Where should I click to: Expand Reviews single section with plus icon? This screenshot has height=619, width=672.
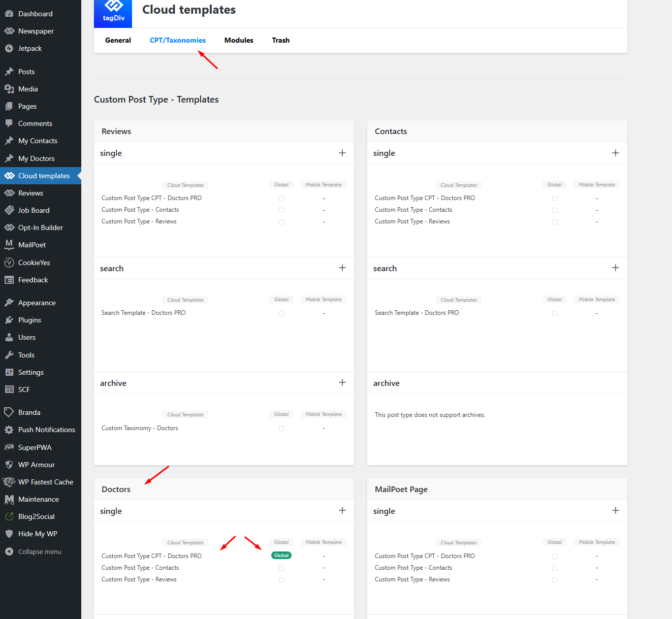click(x=342, y=153)
